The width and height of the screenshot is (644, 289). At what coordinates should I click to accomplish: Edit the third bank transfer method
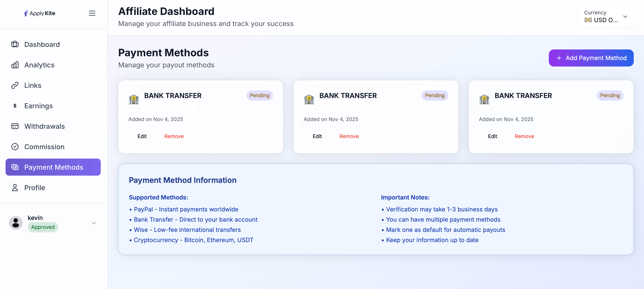tap(492, 136)
